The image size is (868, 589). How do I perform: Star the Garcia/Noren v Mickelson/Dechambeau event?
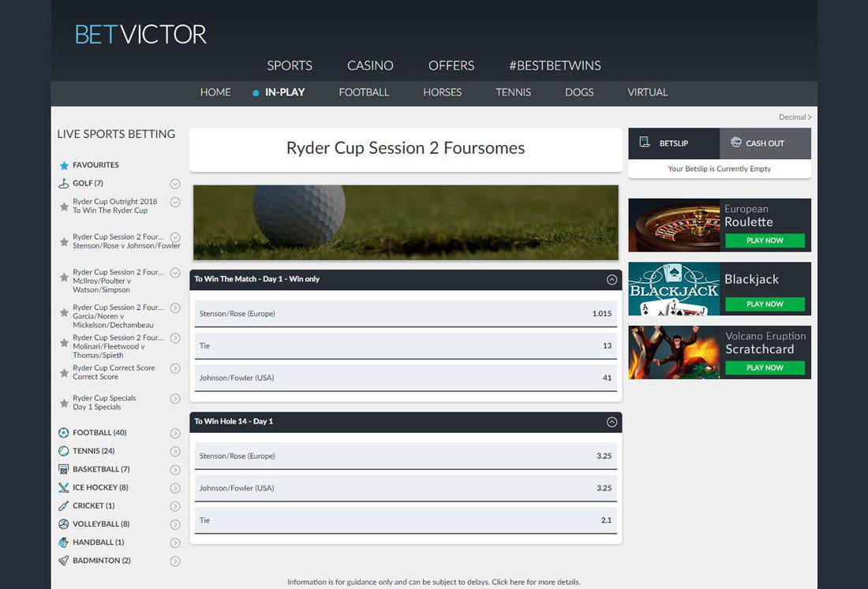(x=64, y=312)
